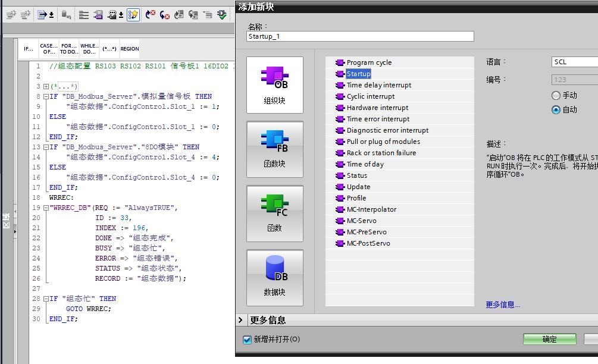Viewport: 598px width, 364px height.
Task: Click first arrow with gray module icon
Action: [x=179, y=15]
